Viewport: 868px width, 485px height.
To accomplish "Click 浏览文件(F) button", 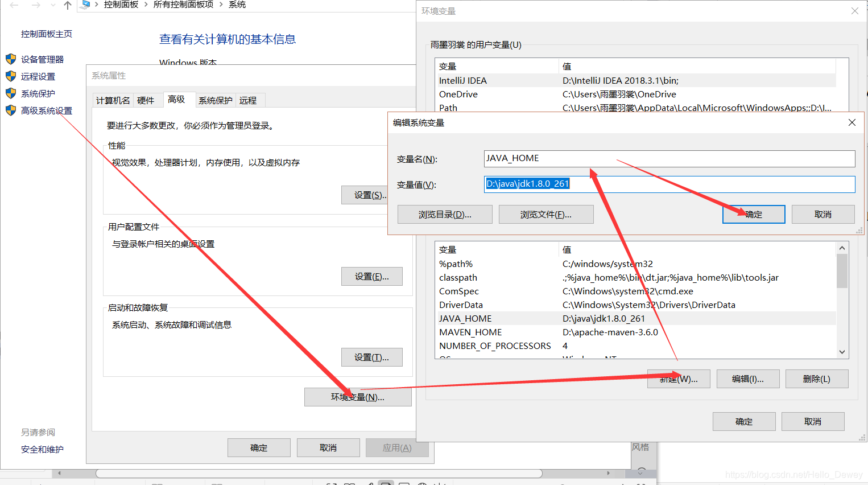I will tap(546, 214).
